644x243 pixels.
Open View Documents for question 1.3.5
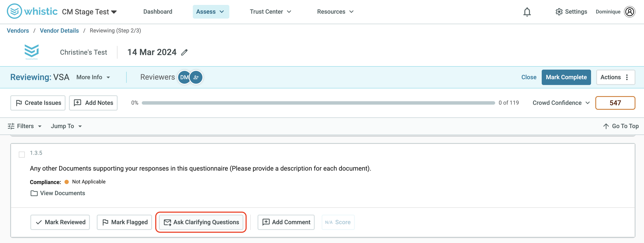(58, 193)
